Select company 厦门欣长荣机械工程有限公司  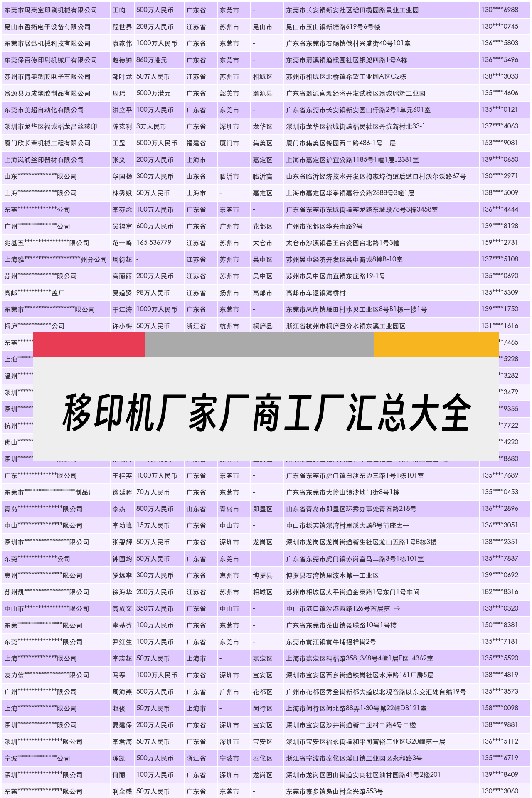(x=47, y=143)
